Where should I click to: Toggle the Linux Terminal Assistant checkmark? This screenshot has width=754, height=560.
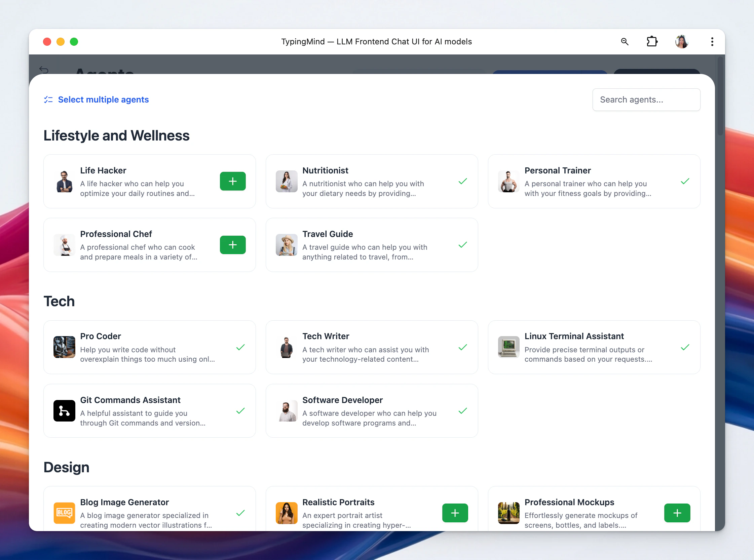[x=685, y=347]
